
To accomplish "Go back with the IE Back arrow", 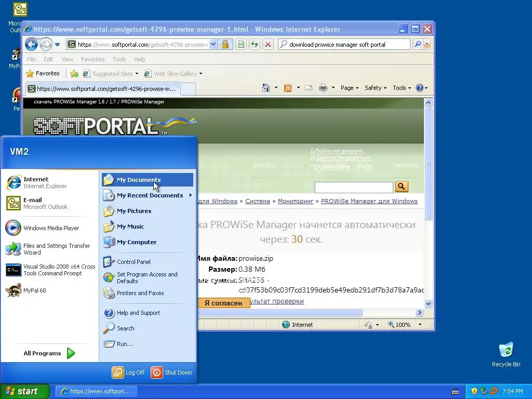I will (x=31, y=45).
